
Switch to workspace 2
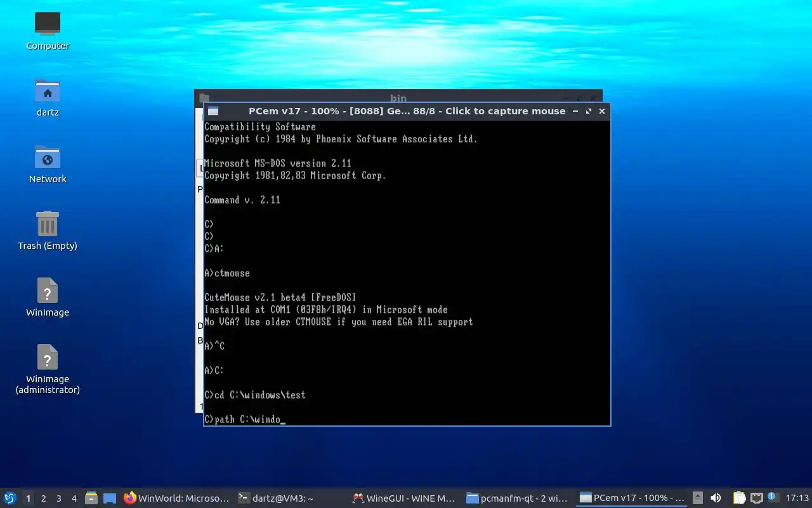coord(43,498)
